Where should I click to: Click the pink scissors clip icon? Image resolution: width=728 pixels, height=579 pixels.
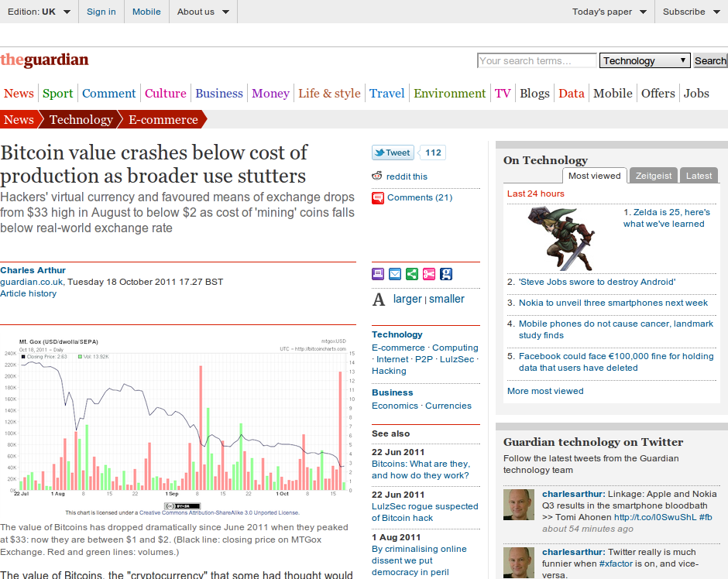coord(429,274)
